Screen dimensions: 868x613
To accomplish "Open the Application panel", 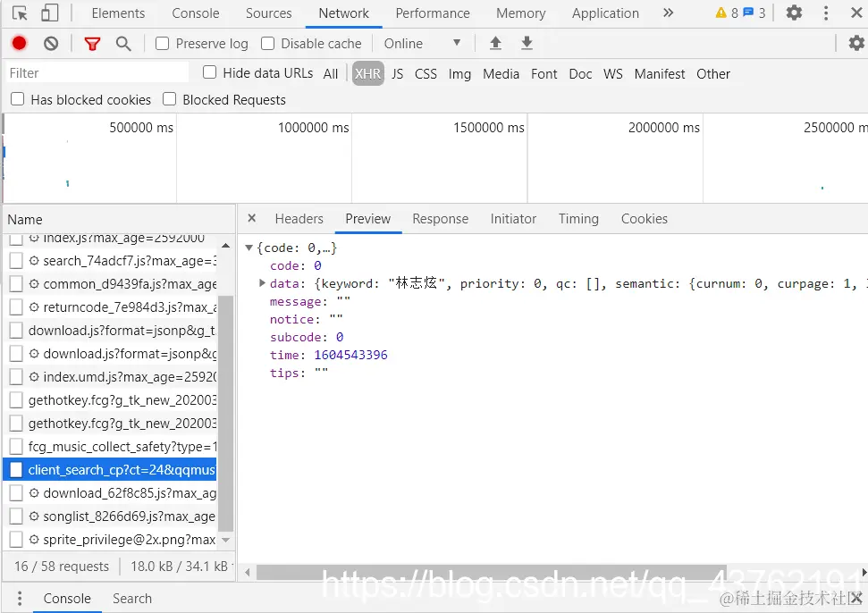I will coord(605,13).
